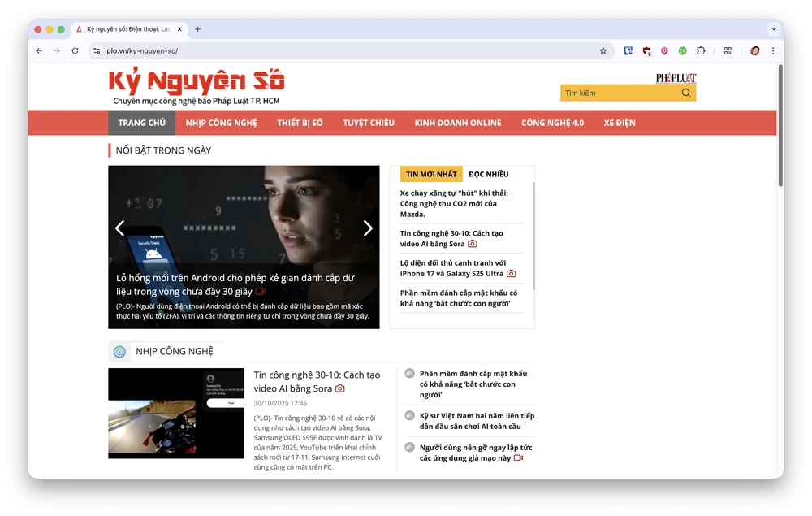Screen dimensions: 812x516
Task: Click the camera icon next to iPhone 17 headline
Action: [511, 274]
